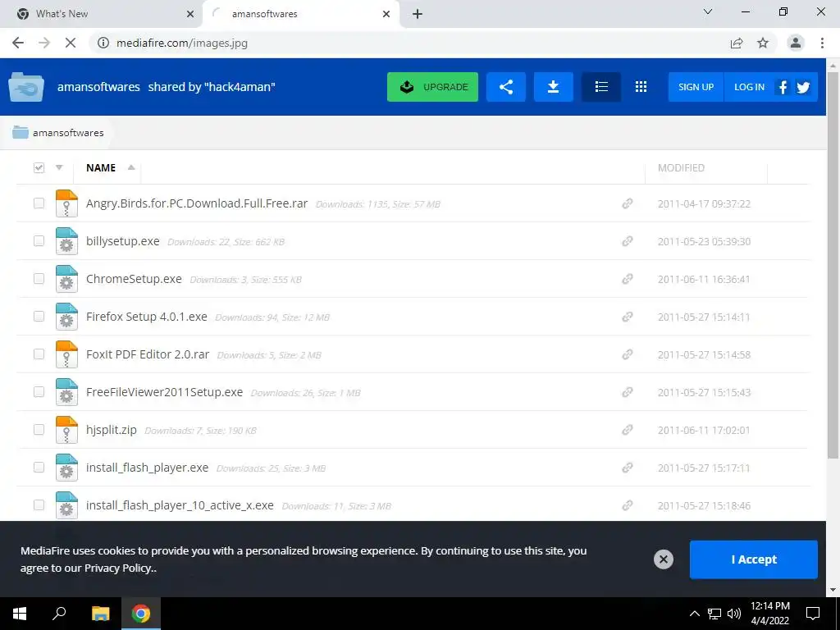Select the amansoftwares browser tab
This screenshot has height=630, width=840.
(300, 14)
